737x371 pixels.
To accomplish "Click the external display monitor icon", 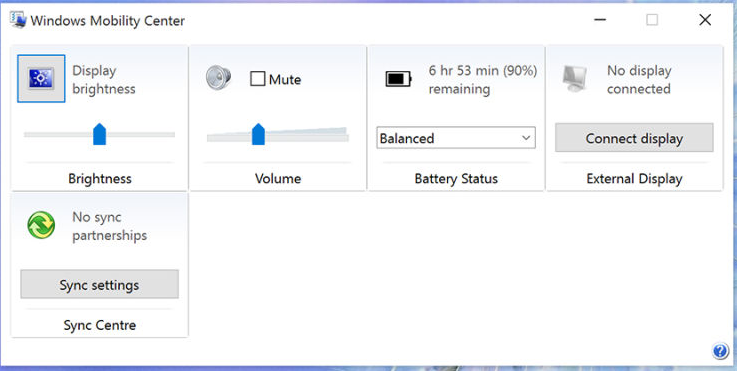I will pos(574,79).
